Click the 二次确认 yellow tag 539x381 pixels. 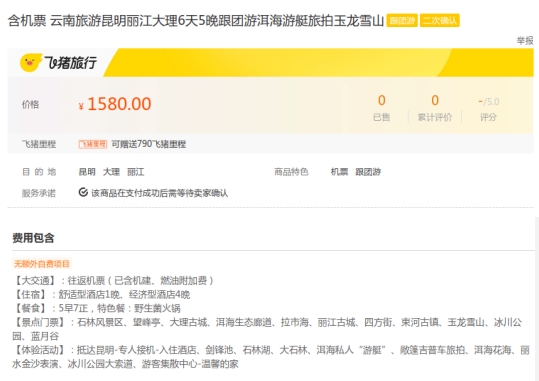coord(440,21)
